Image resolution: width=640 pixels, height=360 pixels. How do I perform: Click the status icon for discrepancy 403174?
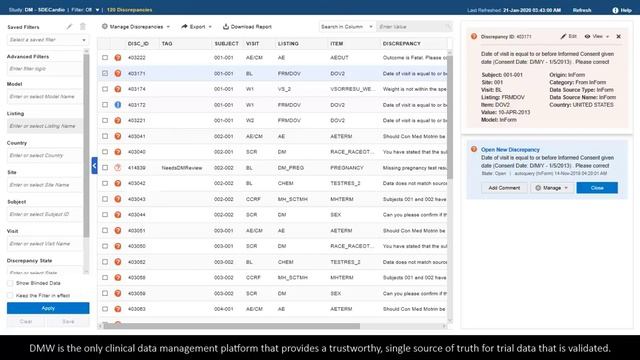[x=118, y=89]
